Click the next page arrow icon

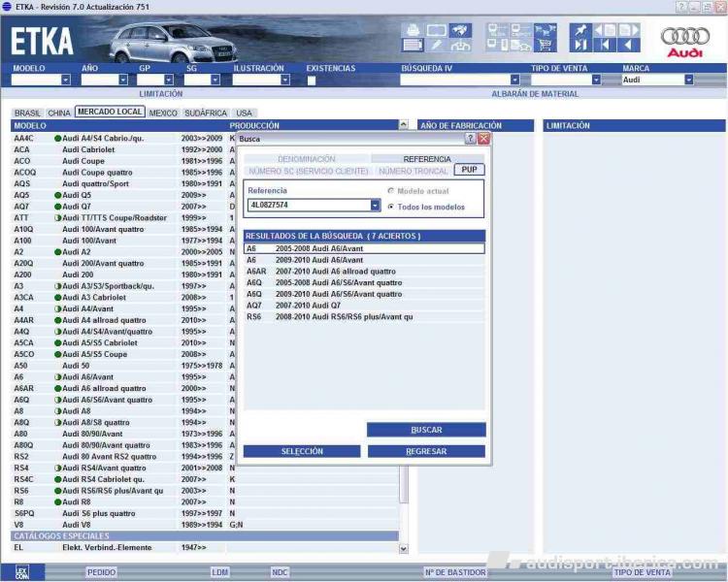[629, 30]
